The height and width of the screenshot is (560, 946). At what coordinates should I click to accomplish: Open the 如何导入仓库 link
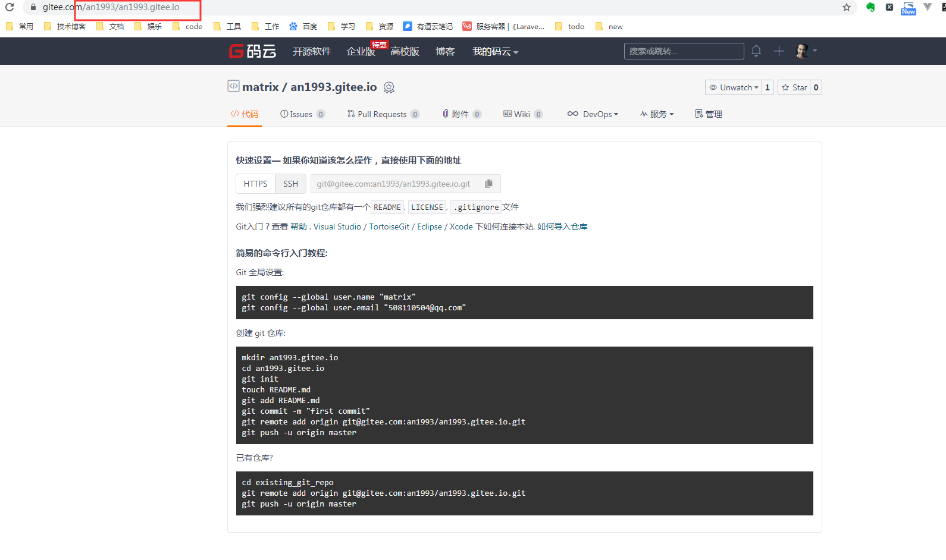pos(562,226)
